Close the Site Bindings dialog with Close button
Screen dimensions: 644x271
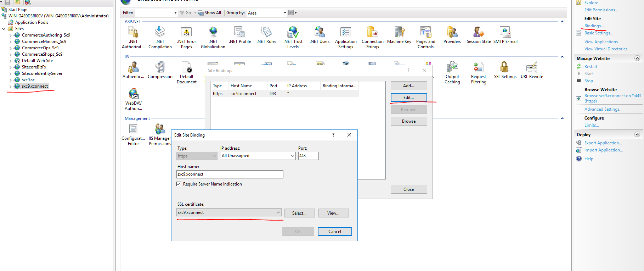[x=409, y=189]
